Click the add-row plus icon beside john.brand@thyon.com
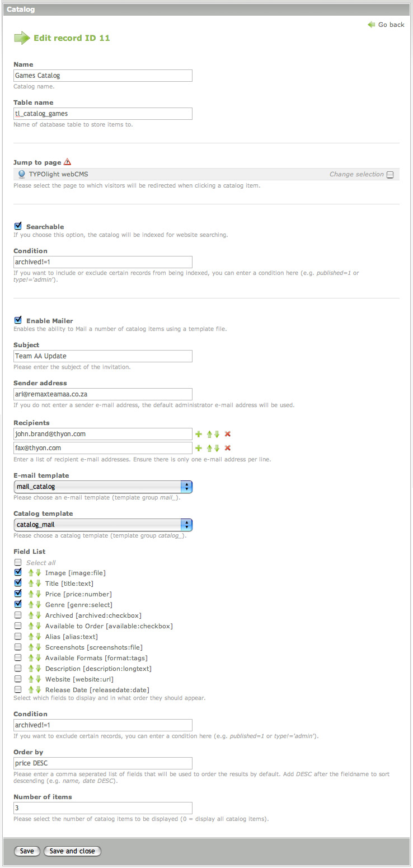Screen dimensions: 413x868 [x=198, y=434]
